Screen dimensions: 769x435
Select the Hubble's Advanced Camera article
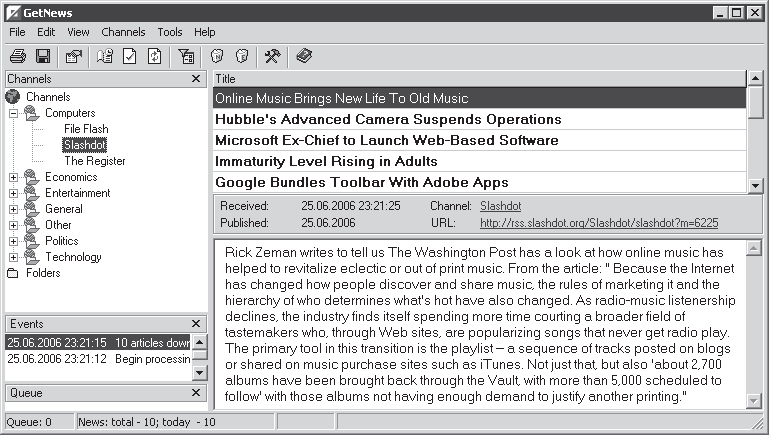pos(388,120)
